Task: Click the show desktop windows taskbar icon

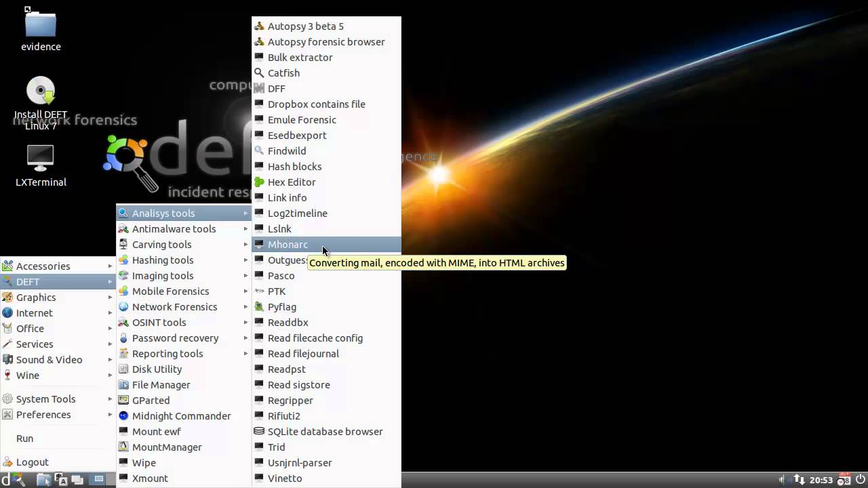Action: point(77,480)
